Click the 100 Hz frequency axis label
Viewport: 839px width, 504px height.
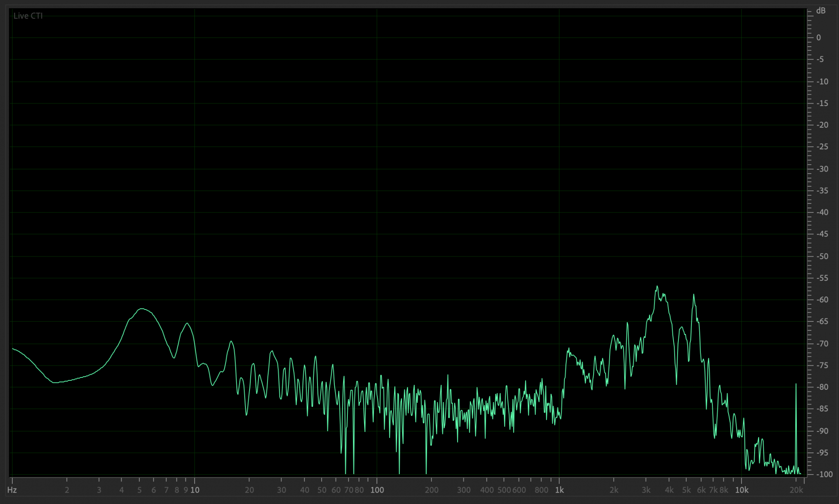click(377, 490)
